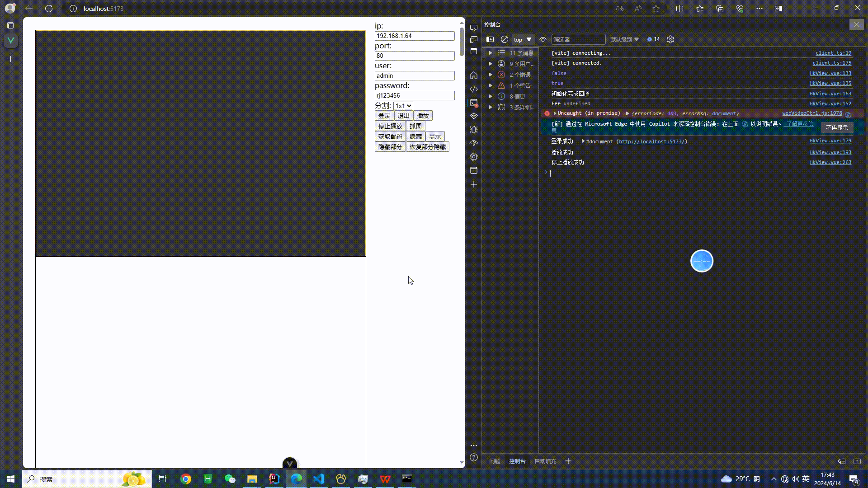Switch to the 自动填充 tab

point(545,461)
